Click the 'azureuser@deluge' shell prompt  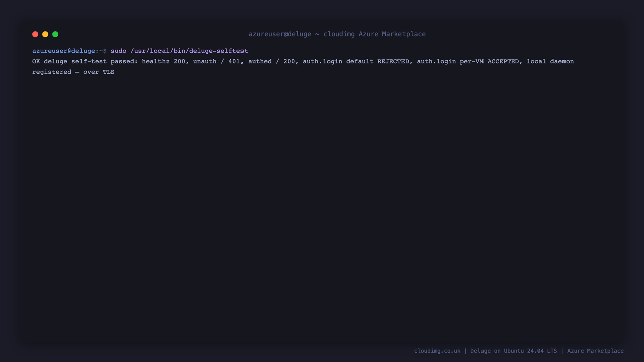click(64, 51)
